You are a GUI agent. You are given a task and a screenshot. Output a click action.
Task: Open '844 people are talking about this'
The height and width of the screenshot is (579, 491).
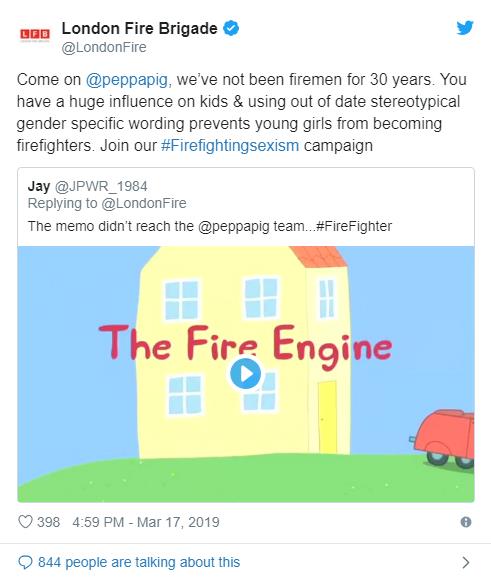click(x=139, y=562)
